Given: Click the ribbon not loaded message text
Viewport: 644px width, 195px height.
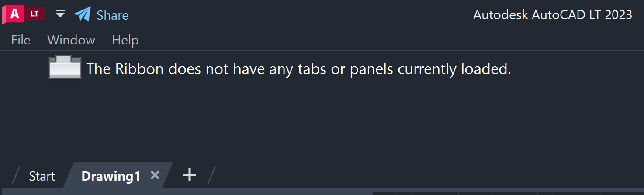Looking at the screenshot, I should (298, 69).
